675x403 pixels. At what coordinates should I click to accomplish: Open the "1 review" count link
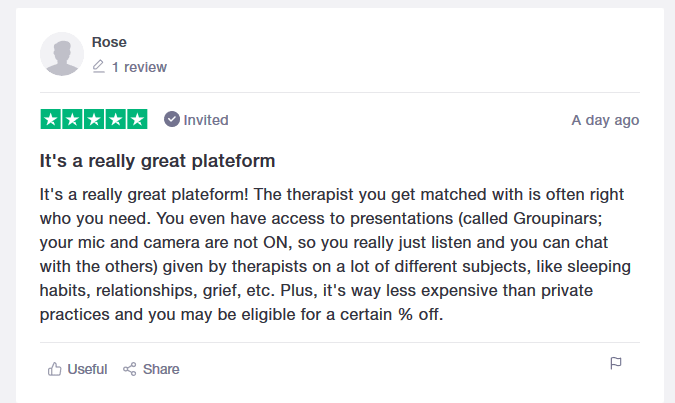pyautogui.click(x=139, y=67)
